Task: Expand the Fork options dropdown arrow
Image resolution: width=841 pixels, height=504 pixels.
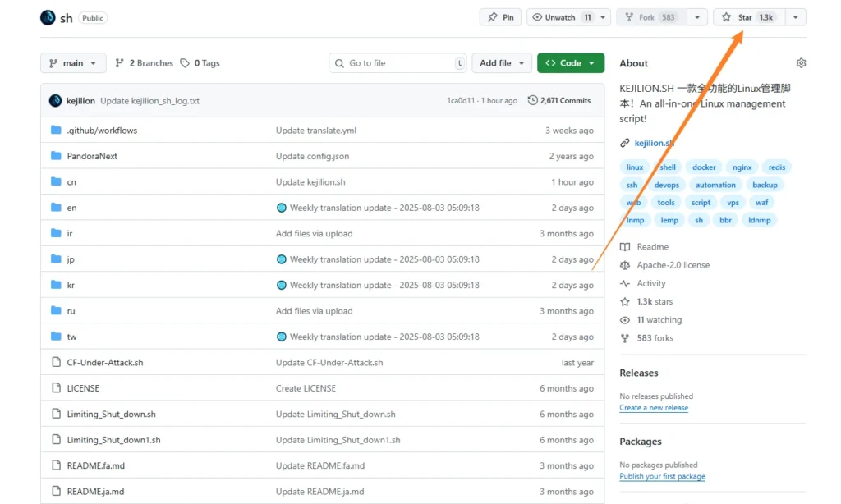Action: tap(697, 17)
